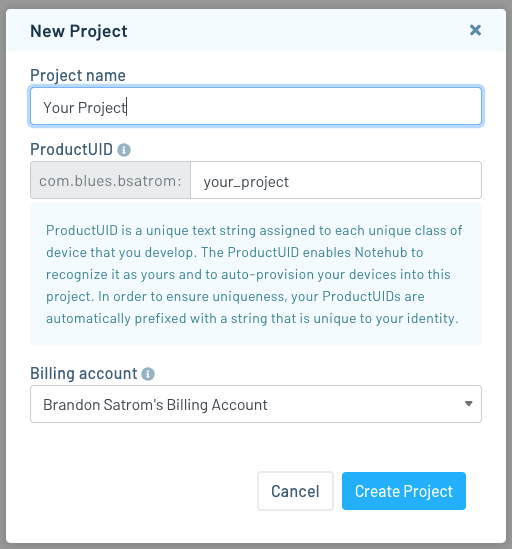Image resolution: width=512 pixels, height=549 pixels.
Task: Click the ProductUID description paragraph
Action: tap(254, 274)
